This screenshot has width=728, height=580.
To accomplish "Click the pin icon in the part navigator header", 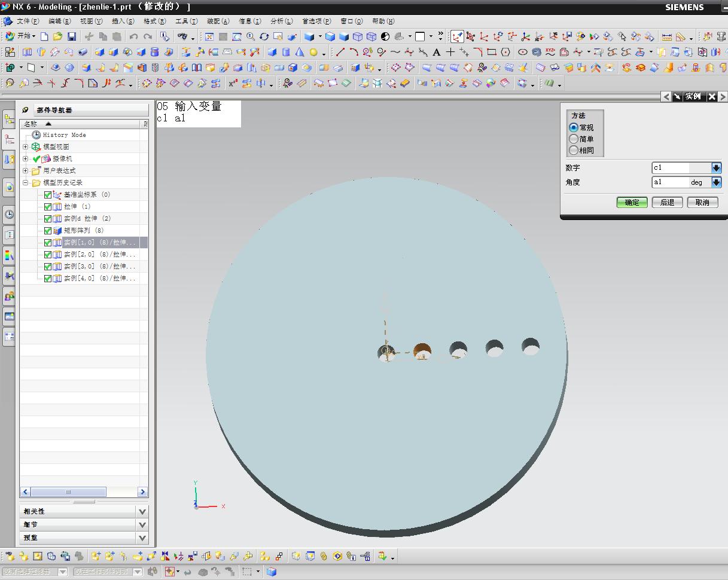I will click(25, 110).
